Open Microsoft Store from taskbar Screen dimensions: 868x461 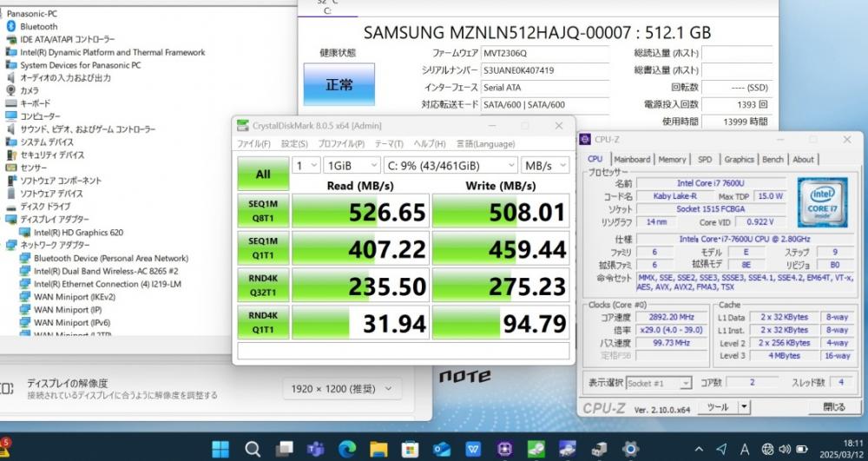point(411,449)
